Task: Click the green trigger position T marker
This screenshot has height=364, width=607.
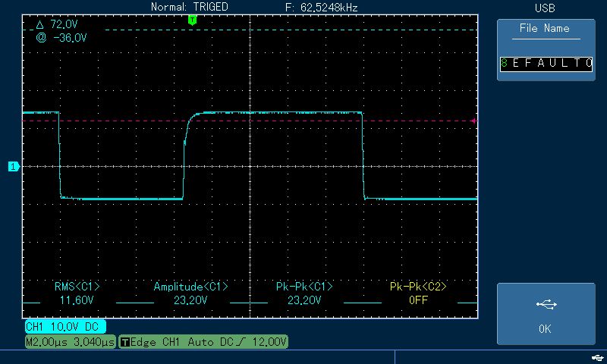Action: pos(193,20)
